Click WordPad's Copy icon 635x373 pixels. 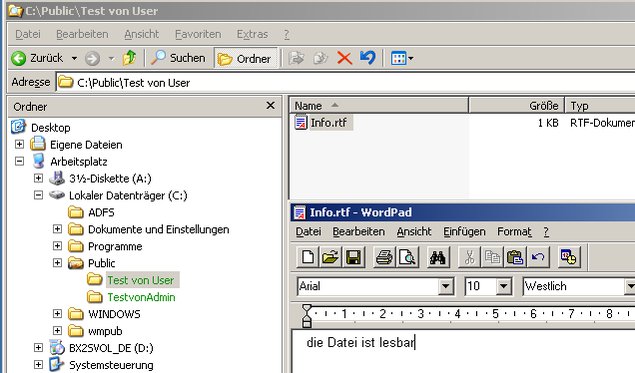[492, 257]
